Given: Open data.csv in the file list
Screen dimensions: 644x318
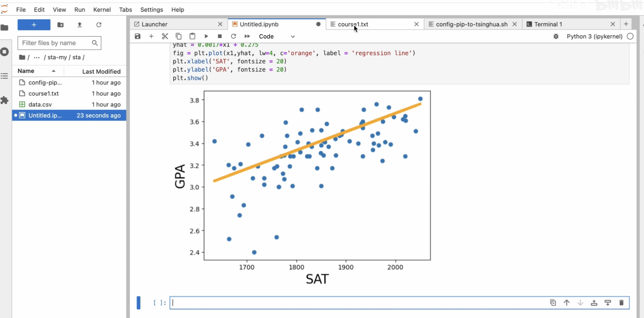Looking at the screenshot, I should 40,104.
